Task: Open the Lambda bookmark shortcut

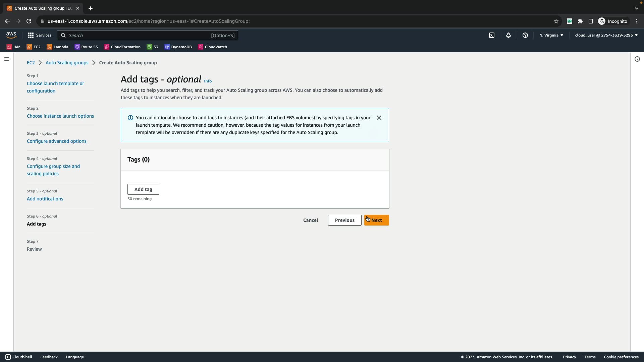Action: tap(57, 47)
